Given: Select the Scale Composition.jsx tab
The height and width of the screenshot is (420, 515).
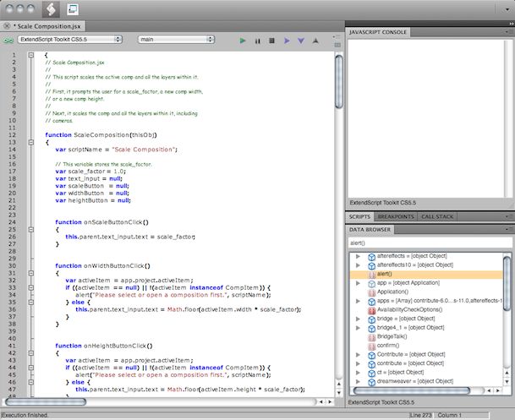Looking at the screenshot, I should 48,26.
